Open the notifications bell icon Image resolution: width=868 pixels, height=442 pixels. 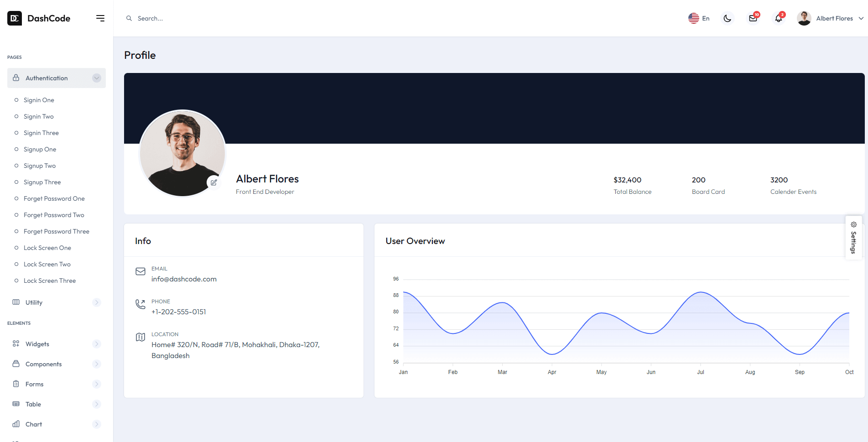coord(779,18)
